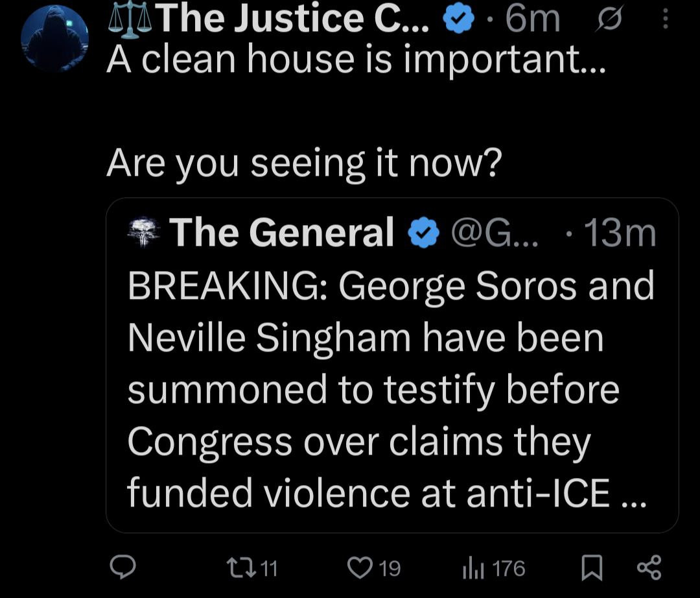Screen dimensions: 700x598
Task: Open The General display name link
Action: (282, 233)
